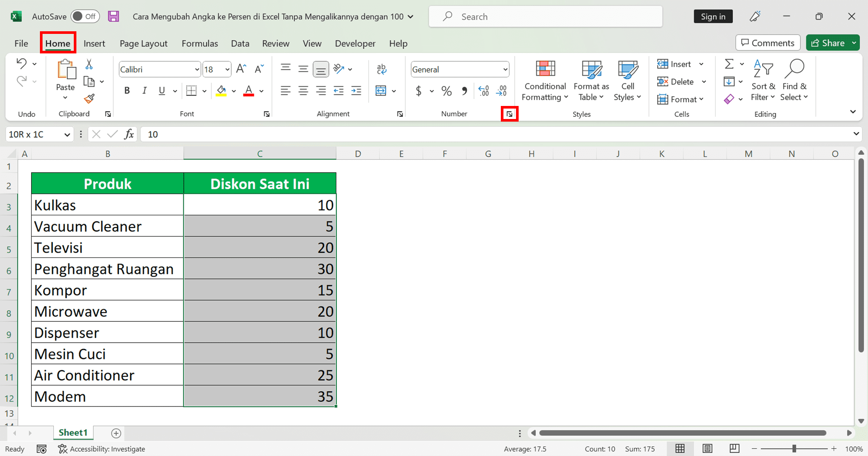Decrease indent in Alignment group
This screenshot has width=868, height=456.
point(339,91)
